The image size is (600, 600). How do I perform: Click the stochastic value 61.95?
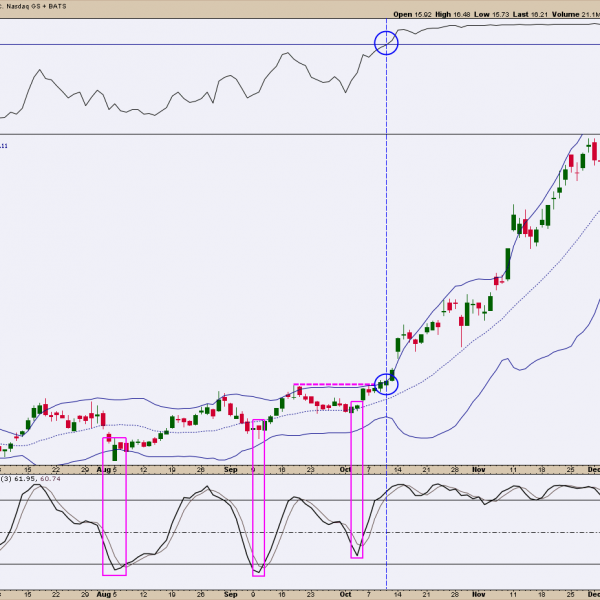24,479
